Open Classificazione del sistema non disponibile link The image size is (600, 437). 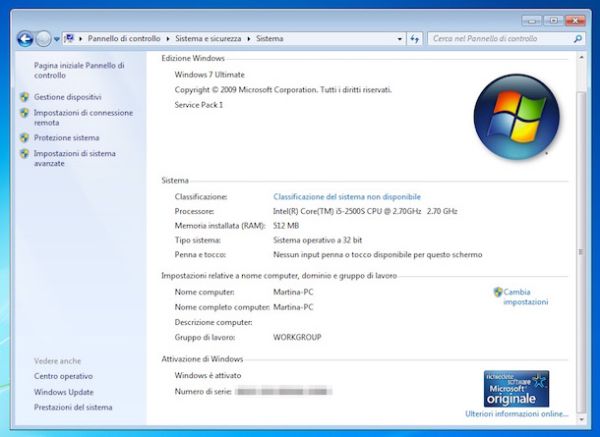pyautogui.click(x=347, y=197)
